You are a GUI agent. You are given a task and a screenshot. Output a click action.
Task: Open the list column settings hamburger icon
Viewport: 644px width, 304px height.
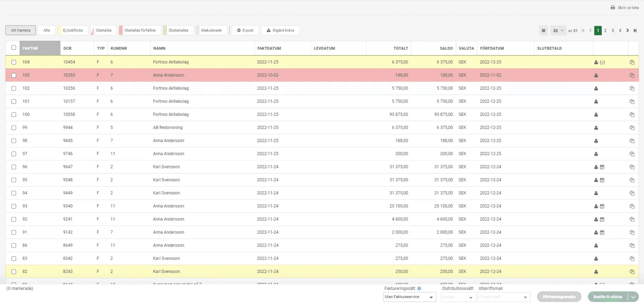point(543,31)
